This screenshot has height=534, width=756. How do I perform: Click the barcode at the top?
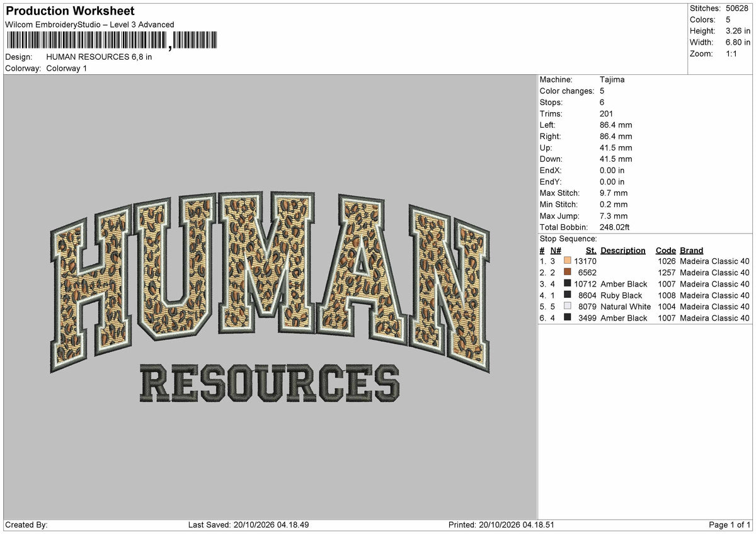point(111,41)
